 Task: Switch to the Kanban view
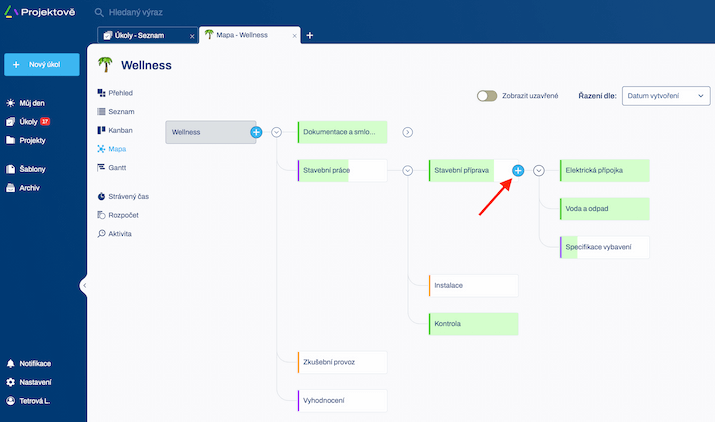tap(115, 130)
